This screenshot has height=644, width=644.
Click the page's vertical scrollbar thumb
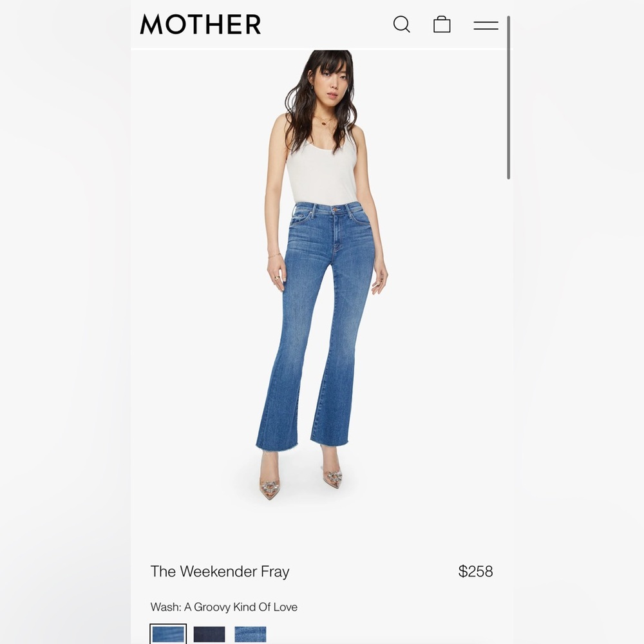(509, 97)
